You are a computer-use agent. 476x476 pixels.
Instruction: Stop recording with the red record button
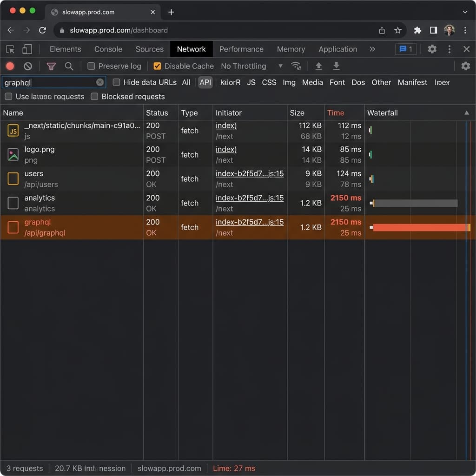[10, 66]
